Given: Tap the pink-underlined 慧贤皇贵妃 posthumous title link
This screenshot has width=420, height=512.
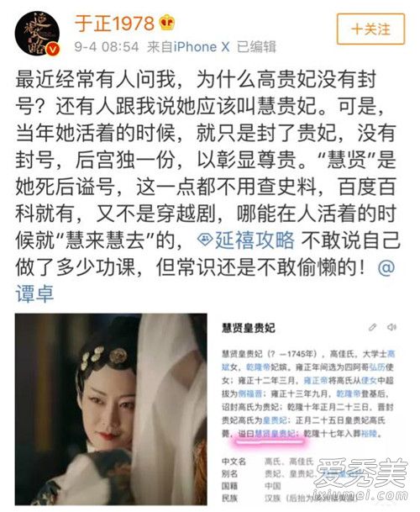Looking at the screenshot, I should (276, 434).
